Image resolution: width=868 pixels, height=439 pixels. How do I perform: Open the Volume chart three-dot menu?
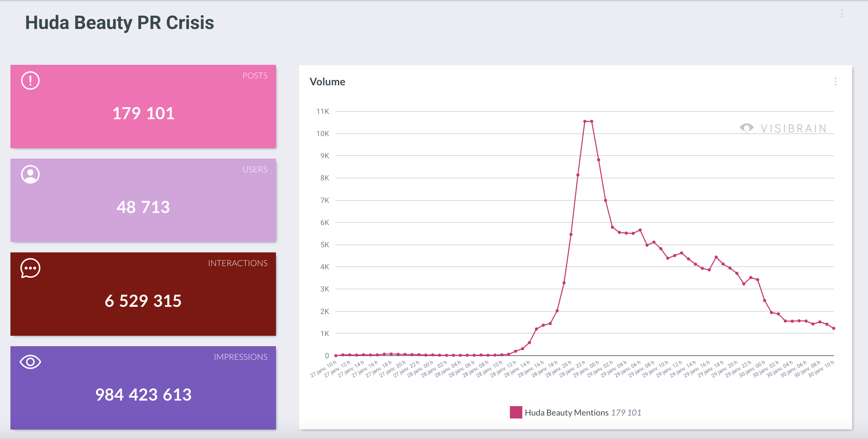pos(835,81)
